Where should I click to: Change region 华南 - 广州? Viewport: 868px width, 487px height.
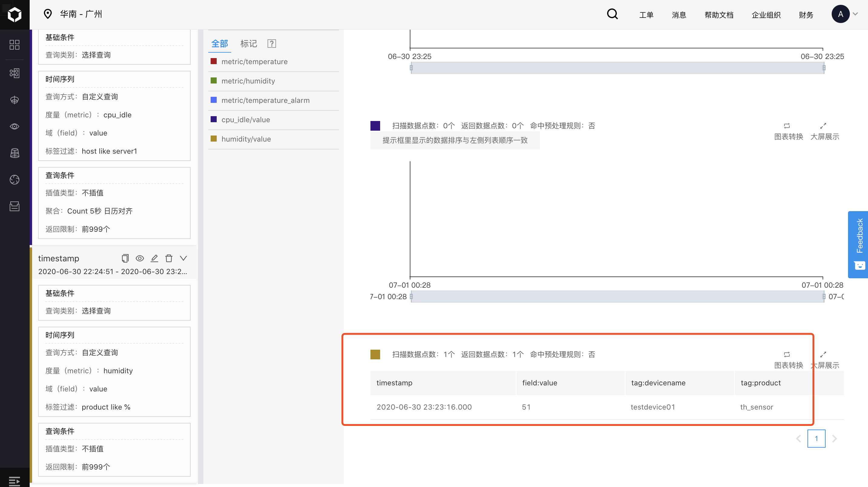[81, 14]
